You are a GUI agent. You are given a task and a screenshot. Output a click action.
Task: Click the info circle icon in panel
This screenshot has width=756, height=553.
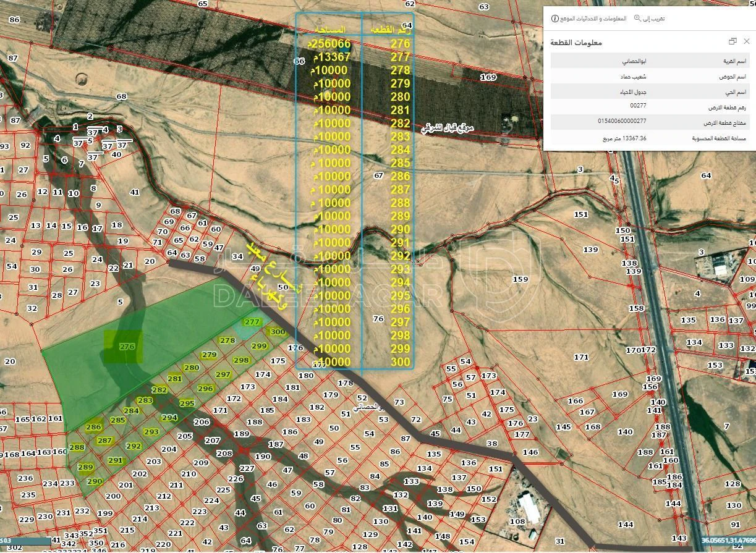[x=555, y=19]
